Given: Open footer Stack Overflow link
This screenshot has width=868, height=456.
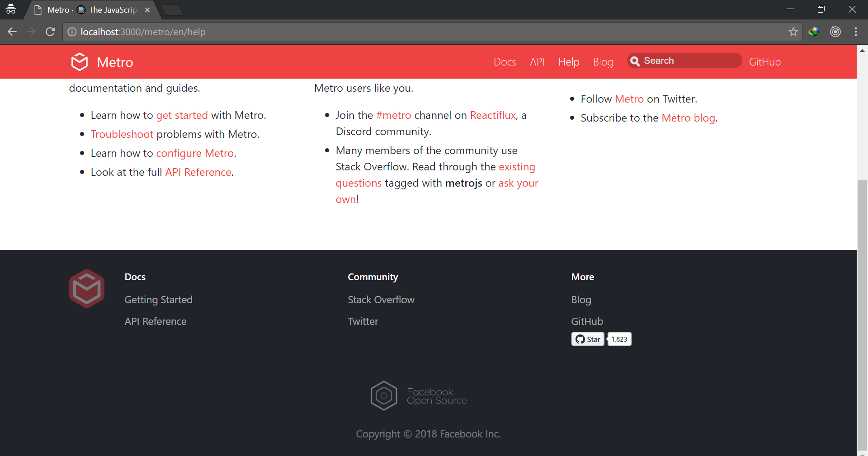Looking at the screenshot, I should (x=381, y=300).
